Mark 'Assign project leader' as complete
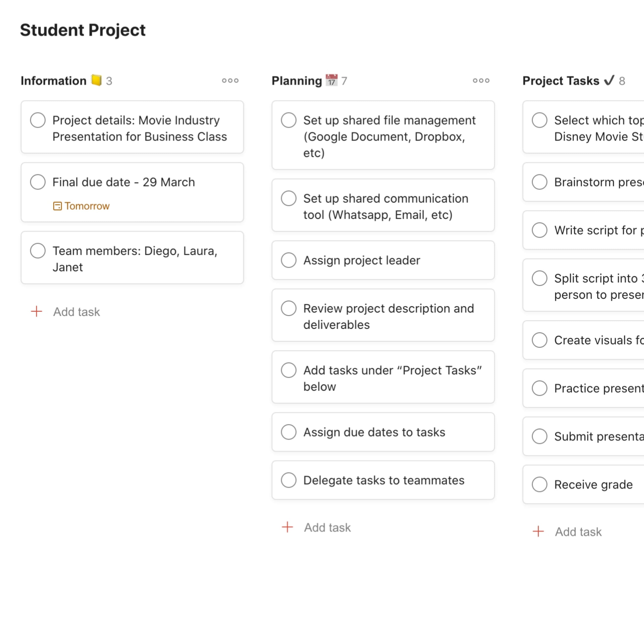 (x=288, y=260)
